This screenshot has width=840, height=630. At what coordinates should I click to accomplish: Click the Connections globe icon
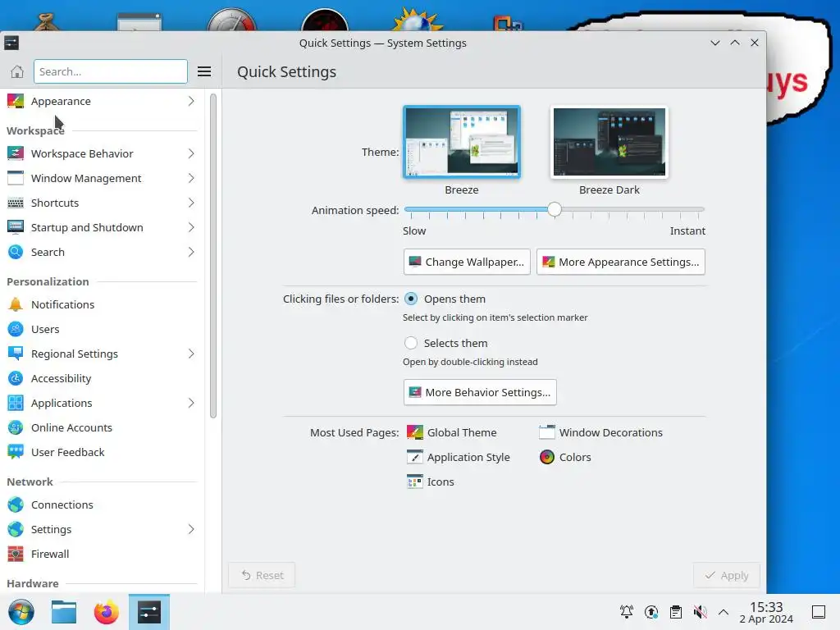(16, 504)
